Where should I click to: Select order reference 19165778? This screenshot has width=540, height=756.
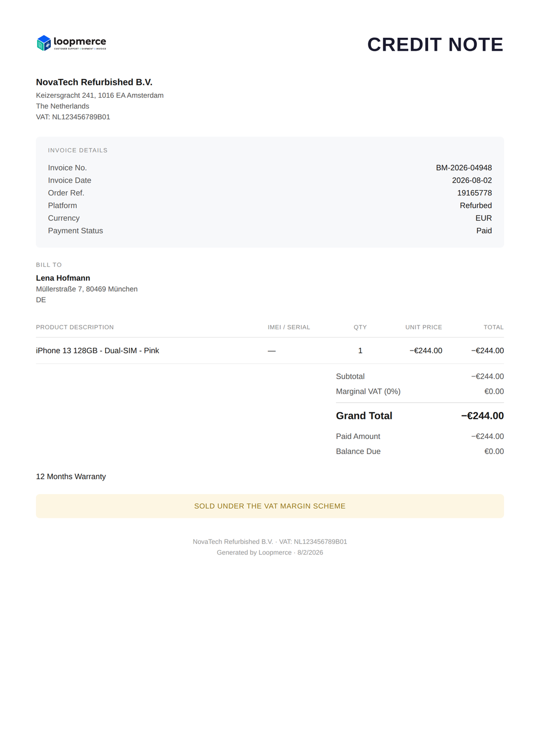click(475, 193)
